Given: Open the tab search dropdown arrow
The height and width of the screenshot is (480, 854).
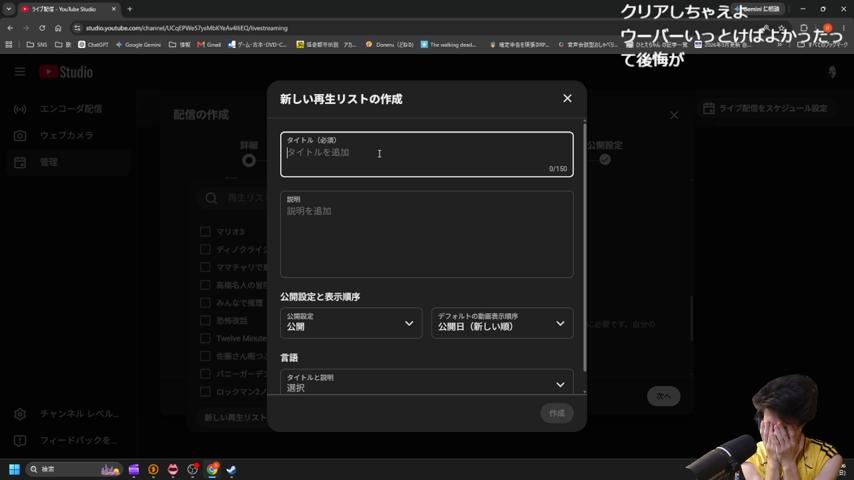Looking at the screenshot, I should click(x=8, y=9).
